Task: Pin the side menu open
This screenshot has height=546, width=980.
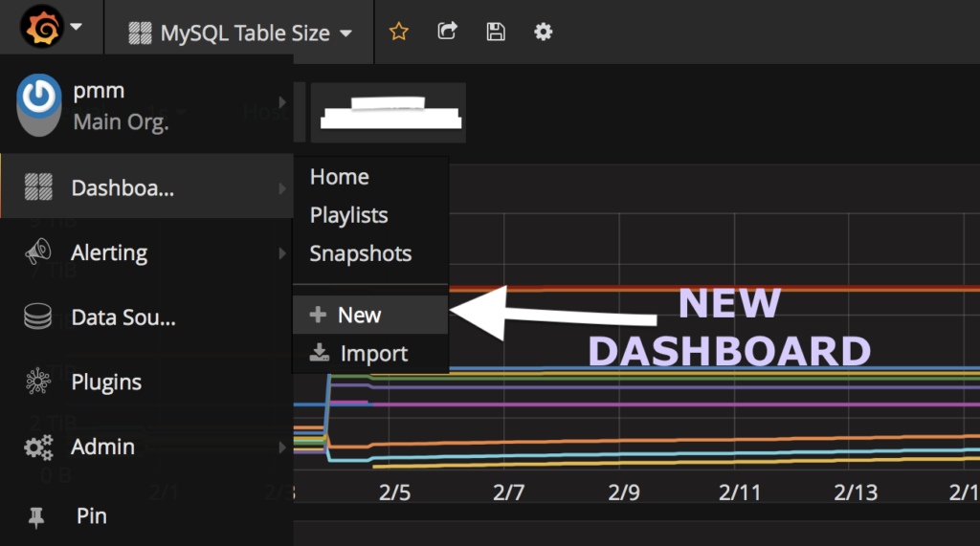Action: (38, 516)
